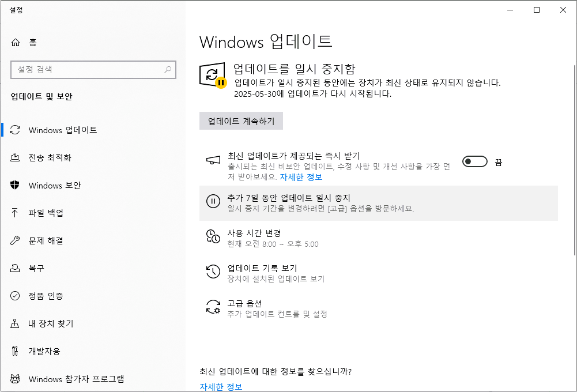Click the Windows 업데이트 sync icon in sidebar

[15, 130]
